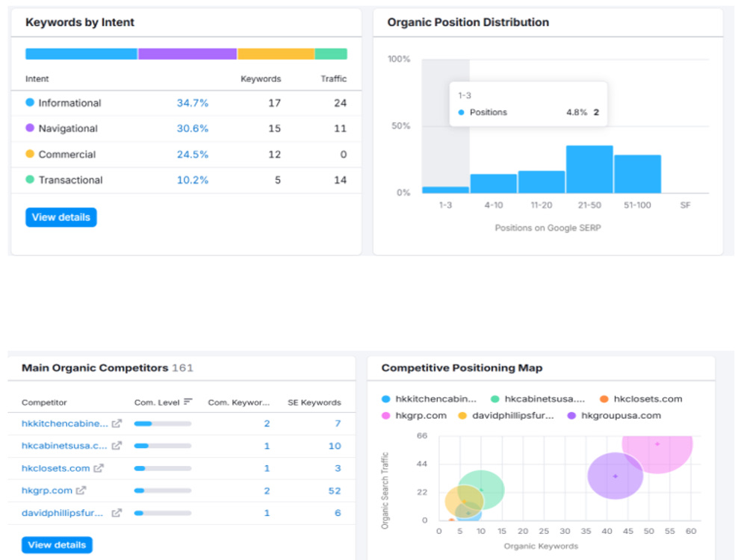Click SE Keywords value 10 for hkcabinetsusa
Viewport: 747px width, 560px height.
[x=335, y=446]
